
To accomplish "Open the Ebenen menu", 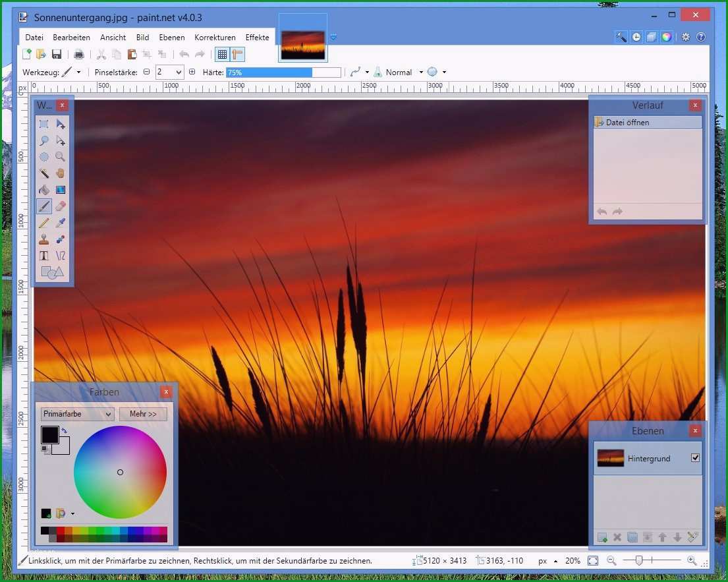I will pos(172,37).
